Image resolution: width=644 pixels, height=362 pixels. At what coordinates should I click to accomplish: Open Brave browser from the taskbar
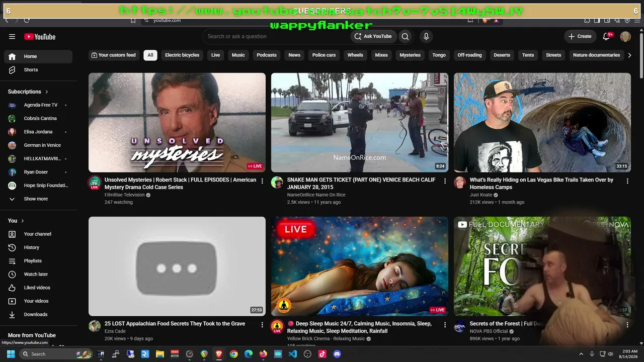pyautogui.click(x=219, y=354)
